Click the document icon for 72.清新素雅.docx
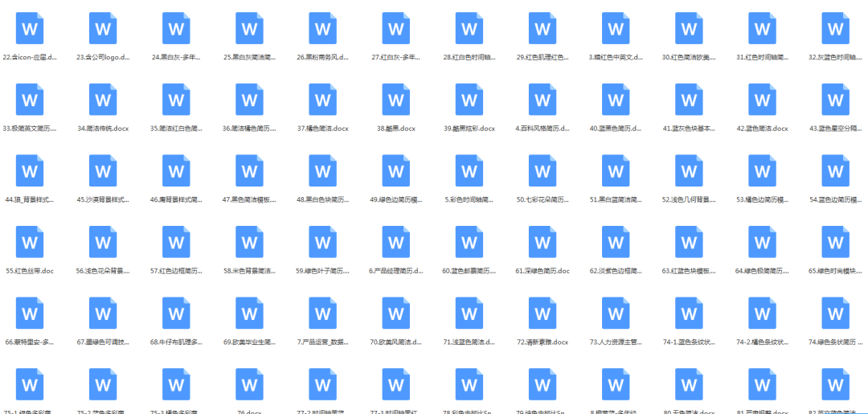 pos(542,313)
